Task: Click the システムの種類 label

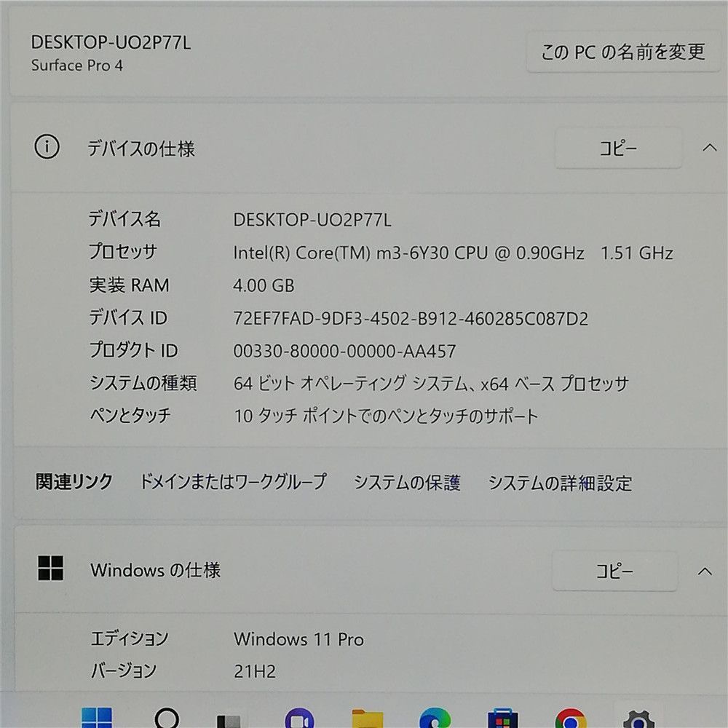Action: [143, 383]
